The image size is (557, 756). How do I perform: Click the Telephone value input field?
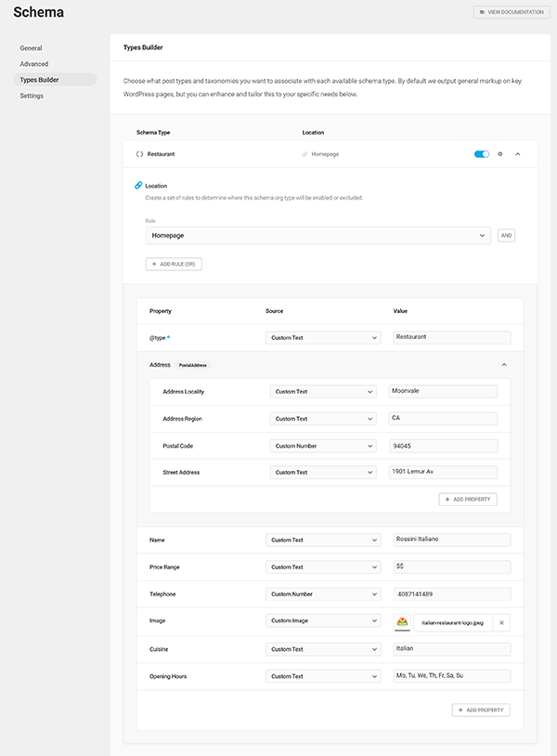click(451, 594)
